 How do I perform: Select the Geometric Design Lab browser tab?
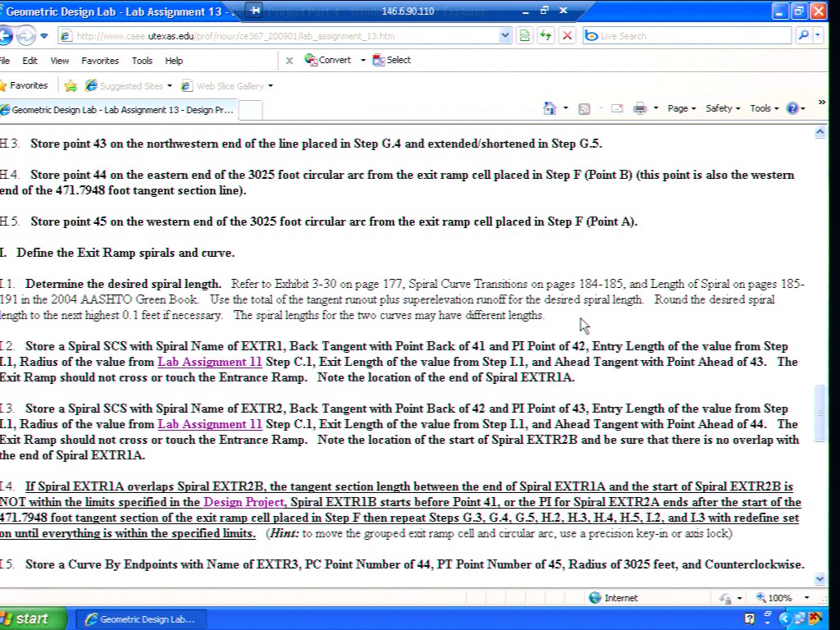[117, 110]
